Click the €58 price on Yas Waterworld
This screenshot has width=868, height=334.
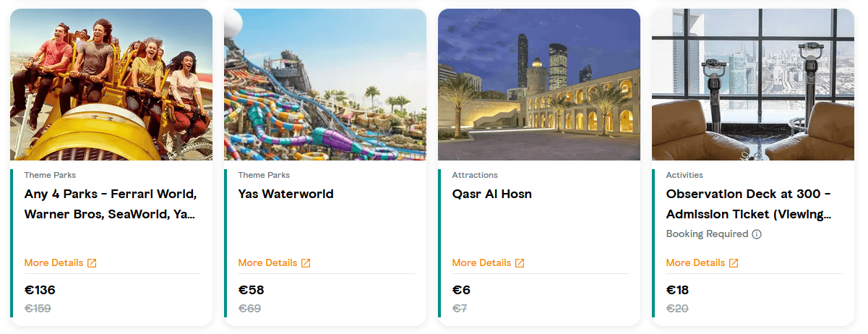point(251,291)
